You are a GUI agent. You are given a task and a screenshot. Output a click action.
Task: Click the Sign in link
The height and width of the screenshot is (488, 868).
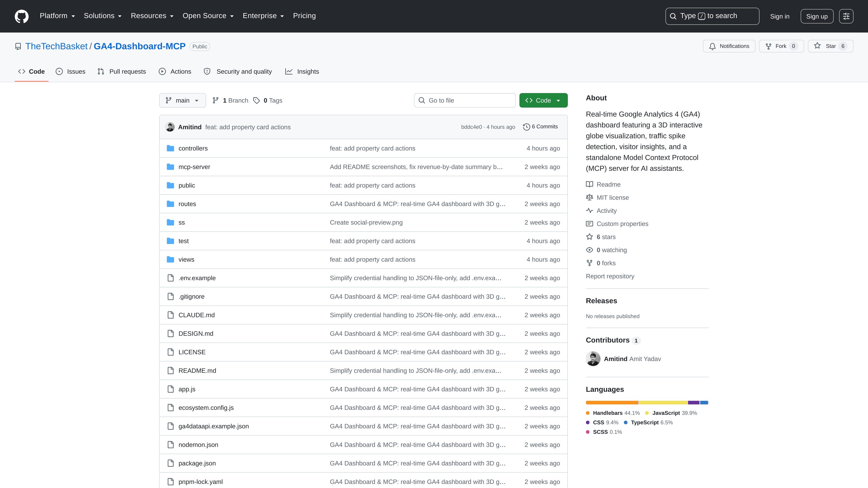coord(780,16)
